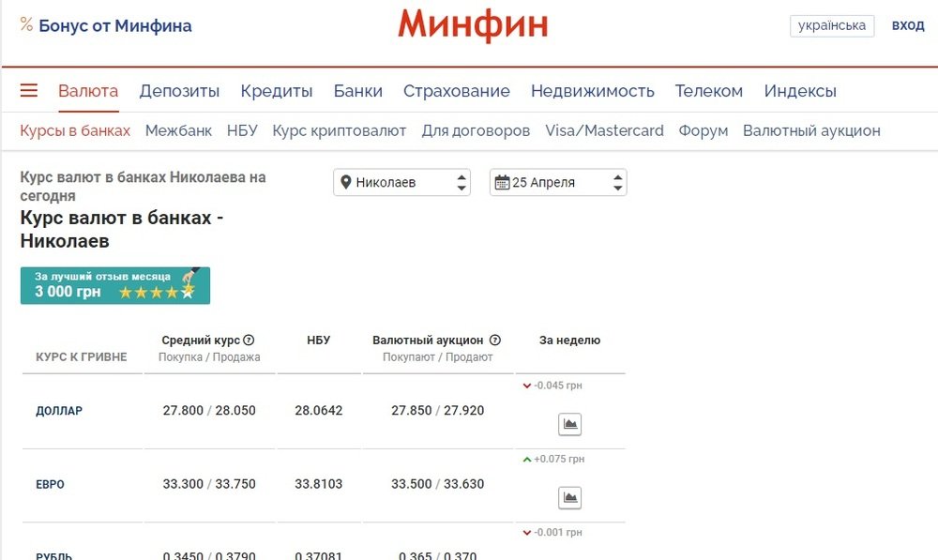Open the Межбанк submenu item
The image size is (938, 560).
point(178,130)
